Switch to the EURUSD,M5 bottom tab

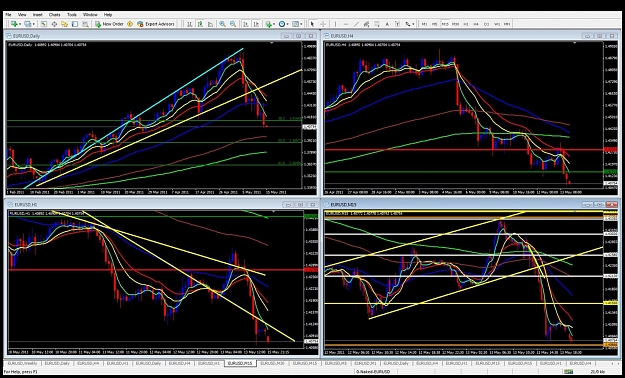336,363
